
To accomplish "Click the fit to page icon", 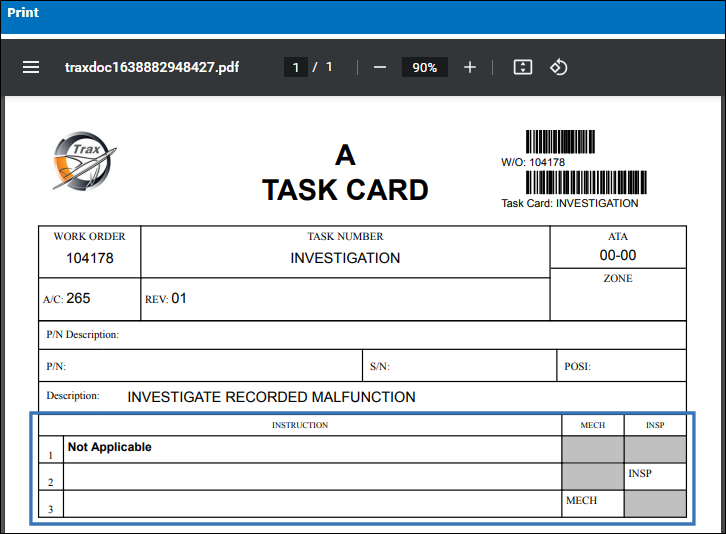I will click(x=523, y=67).
